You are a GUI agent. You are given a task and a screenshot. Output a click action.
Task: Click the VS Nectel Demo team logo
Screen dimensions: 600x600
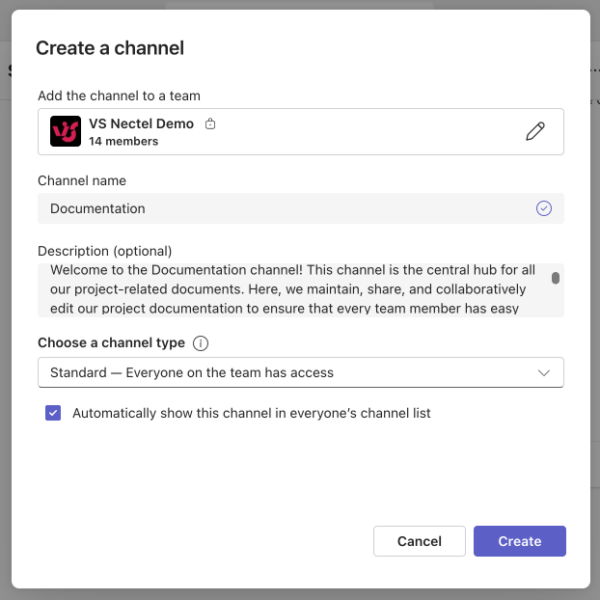pyautogui.click(x=66, y=131)
